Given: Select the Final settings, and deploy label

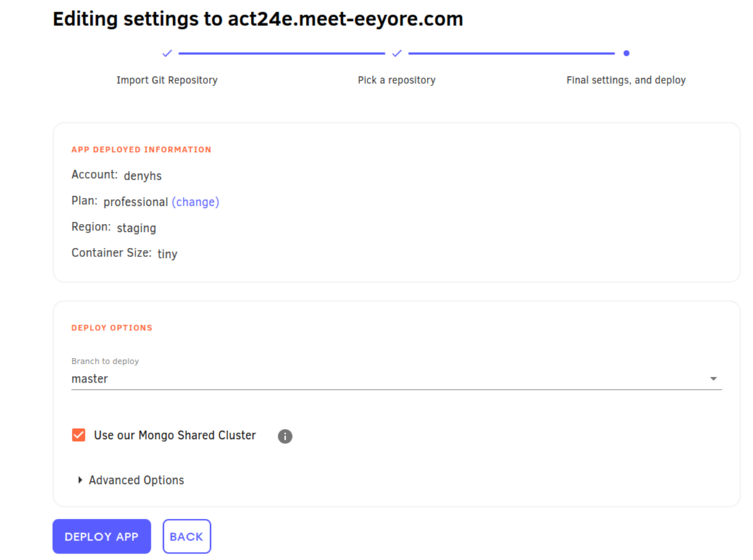Looking at the screenshot, I should pyautogui.click(x=626, y=80).
